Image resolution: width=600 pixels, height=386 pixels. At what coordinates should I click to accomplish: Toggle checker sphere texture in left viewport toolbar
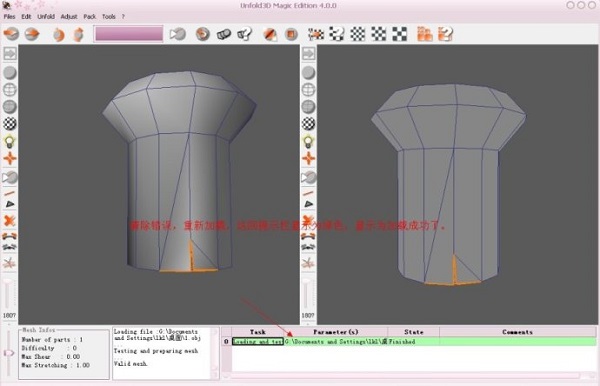point(10,124)
